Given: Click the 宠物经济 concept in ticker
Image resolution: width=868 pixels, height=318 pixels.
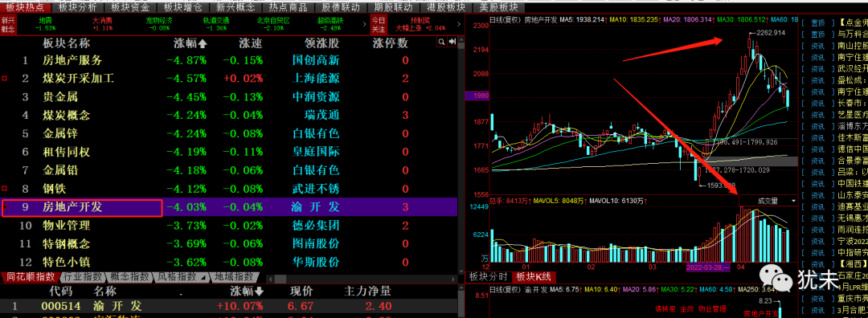Looking at the screenshot, I should coord(159,24).
